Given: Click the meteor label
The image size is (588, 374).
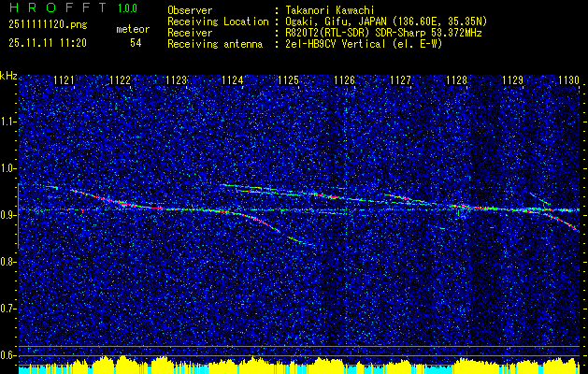Looking at the screenshot, I should (x=133, y=29).
